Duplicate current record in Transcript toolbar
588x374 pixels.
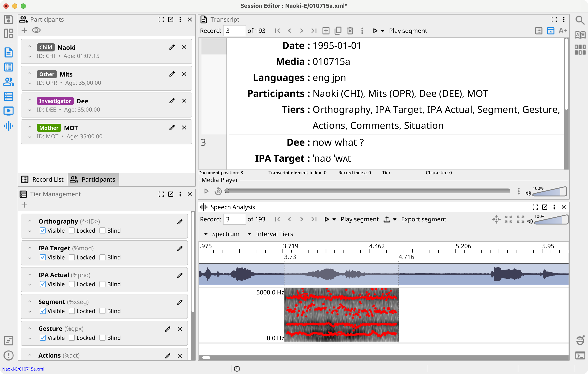pyautogui.click(x=338, y=31)
